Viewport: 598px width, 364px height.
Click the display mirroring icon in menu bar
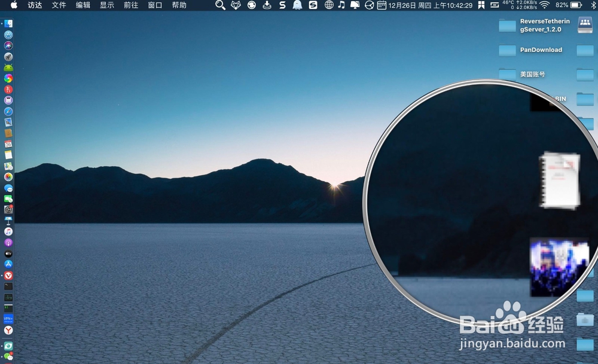pyautogui.click(x=355, y=5)
